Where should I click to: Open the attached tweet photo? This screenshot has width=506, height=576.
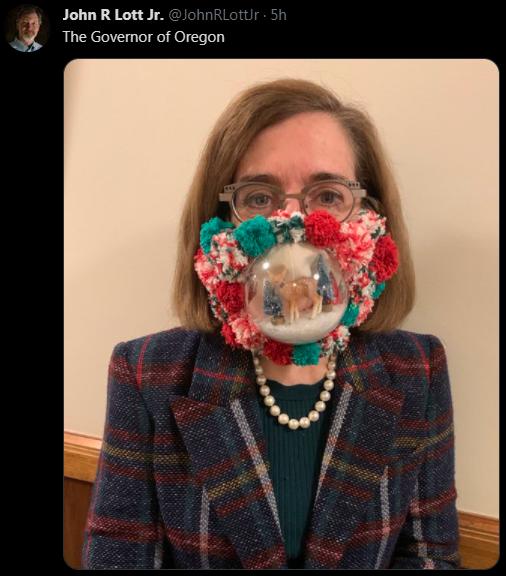(281, 314)
